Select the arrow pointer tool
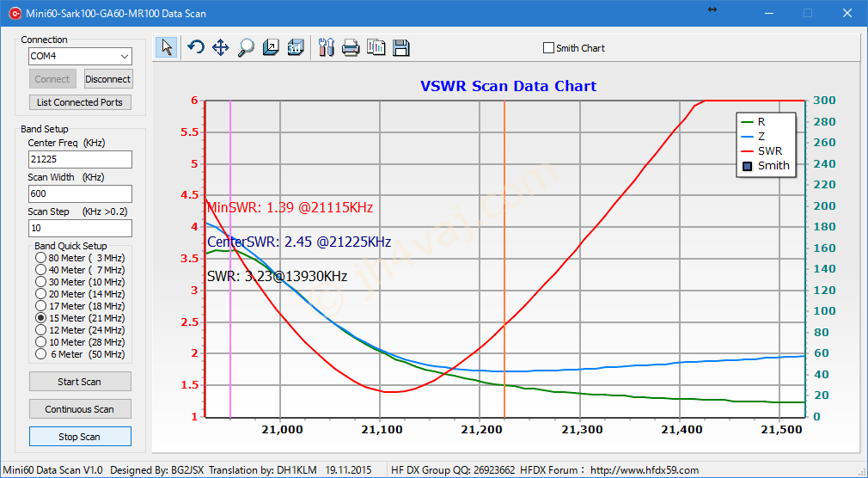Image resolution: width=868 pixels, height=478 pixels. [x=167, y=47]
